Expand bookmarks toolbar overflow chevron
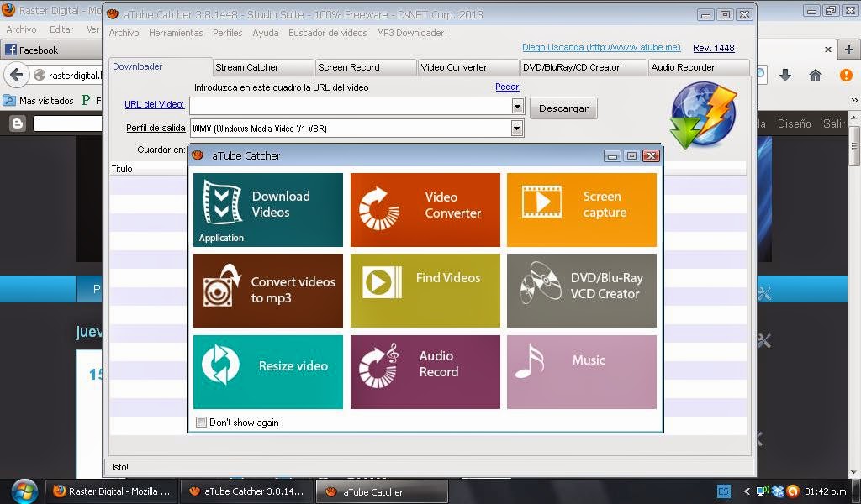 pyautogui.click(x=854, y=100)
